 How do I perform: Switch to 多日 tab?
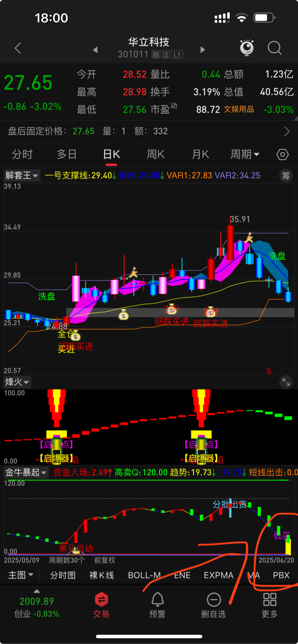[x=67, y=155]
